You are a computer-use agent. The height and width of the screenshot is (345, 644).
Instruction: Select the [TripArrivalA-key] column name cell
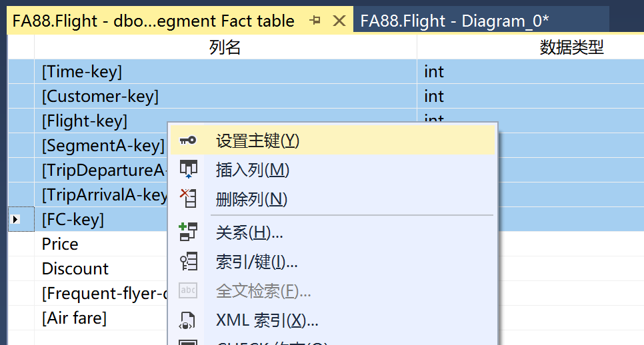(101, 195)
